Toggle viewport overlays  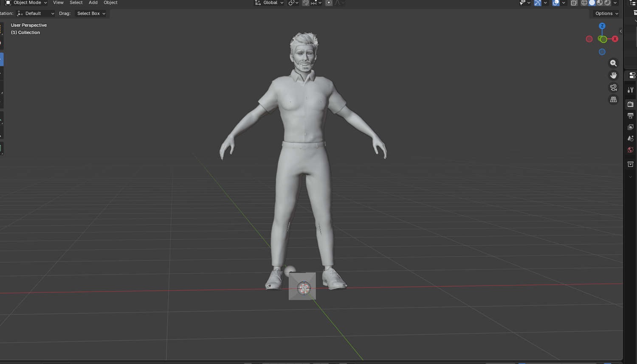(x=556, y=3)
